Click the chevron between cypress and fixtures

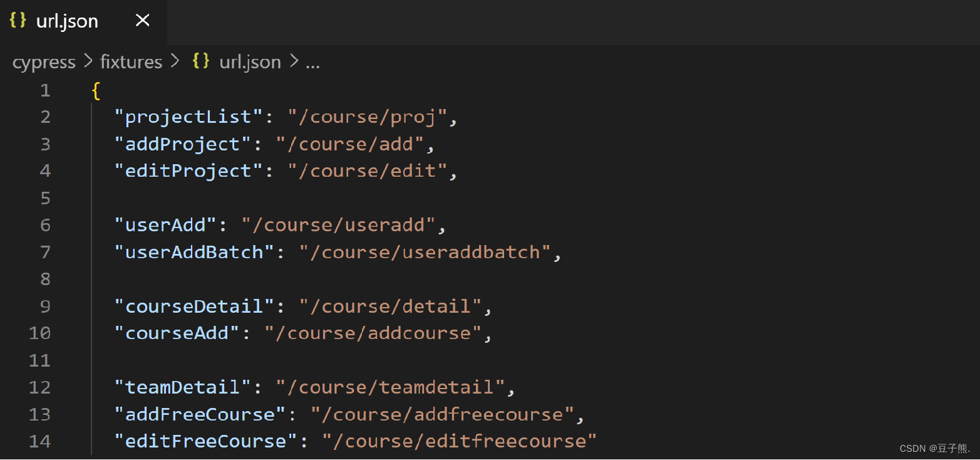click(x=88, y=62)
